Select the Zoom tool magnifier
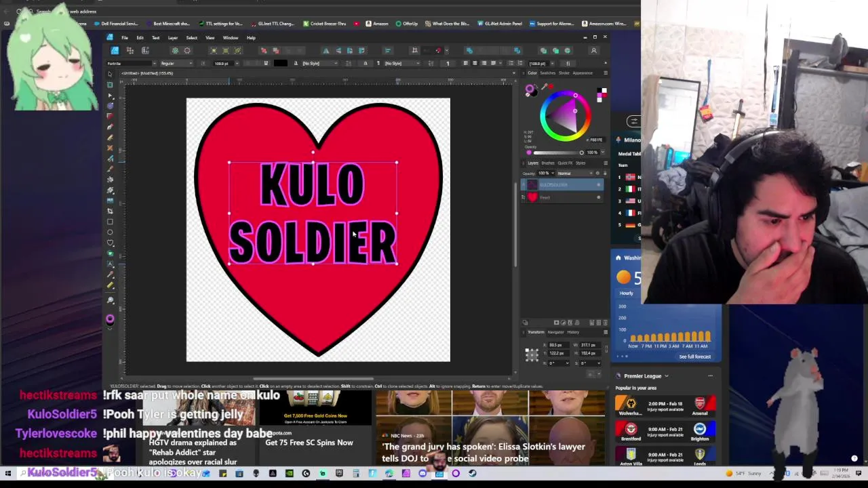 click(110, 300)
